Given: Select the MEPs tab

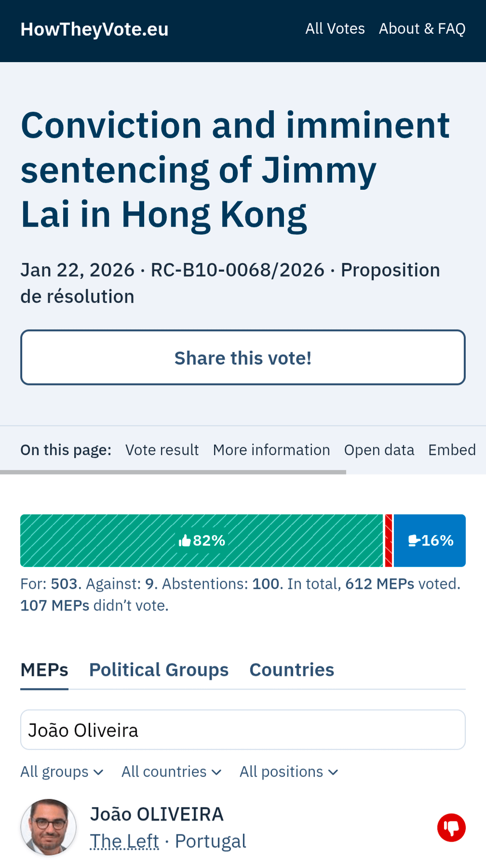Looking at the screenshot, I should [44, 670].
